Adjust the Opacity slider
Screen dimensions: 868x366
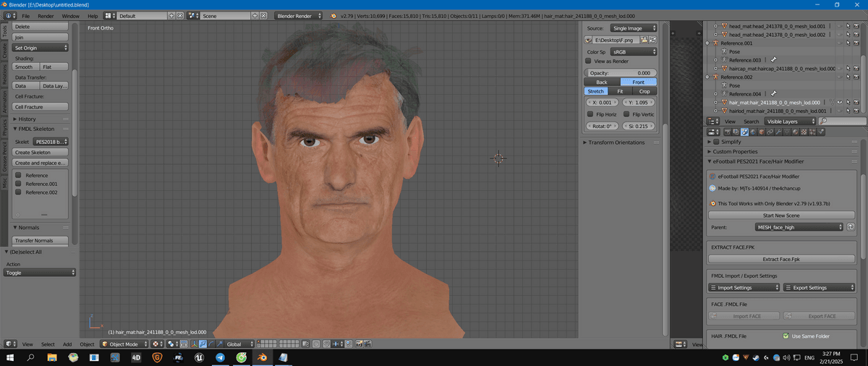click(621, 73)
